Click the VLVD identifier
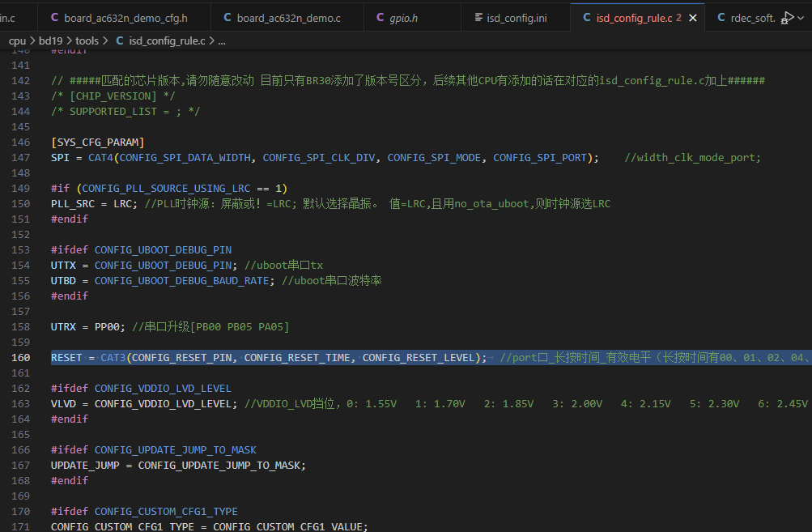The image size is (812, 532). tap(63, 404)
